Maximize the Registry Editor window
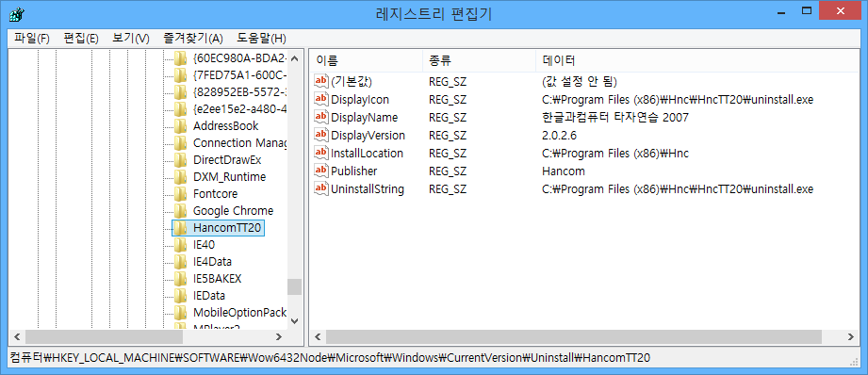 click(807, 10)
